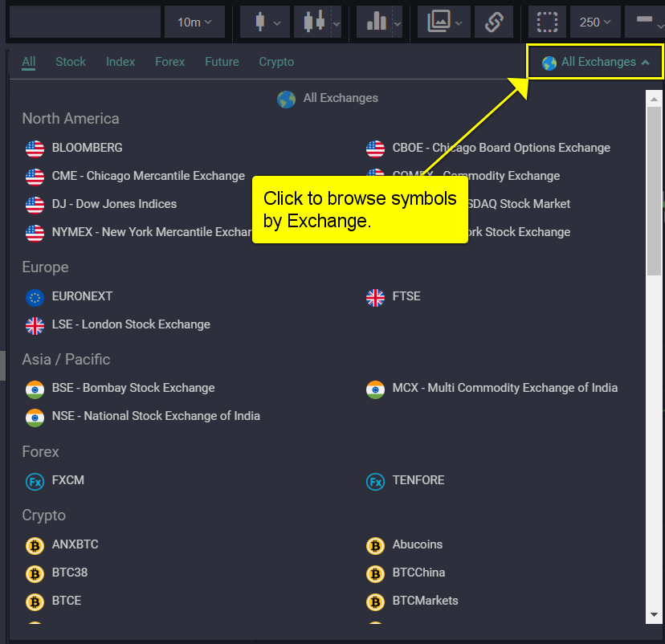Click the chain link icon
Viewport: 665px width, 644px height.
pyautogui.click(x=494, y=22)
